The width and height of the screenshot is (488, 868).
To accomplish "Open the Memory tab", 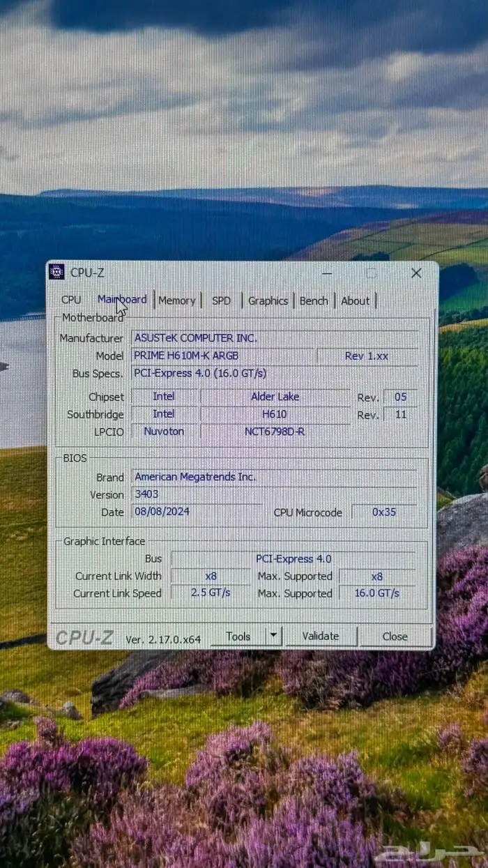I will pyautogui.click(x=176, y=300).
